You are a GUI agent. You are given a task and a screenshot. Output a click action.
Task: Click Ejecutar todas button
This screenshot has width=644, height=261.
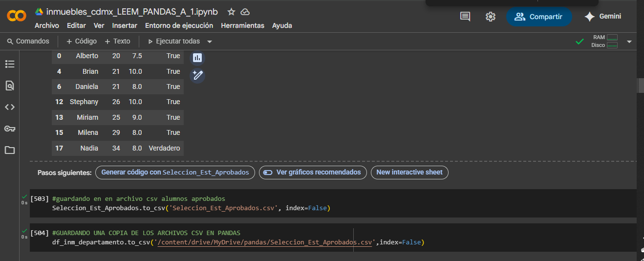[x=174, y=42]
